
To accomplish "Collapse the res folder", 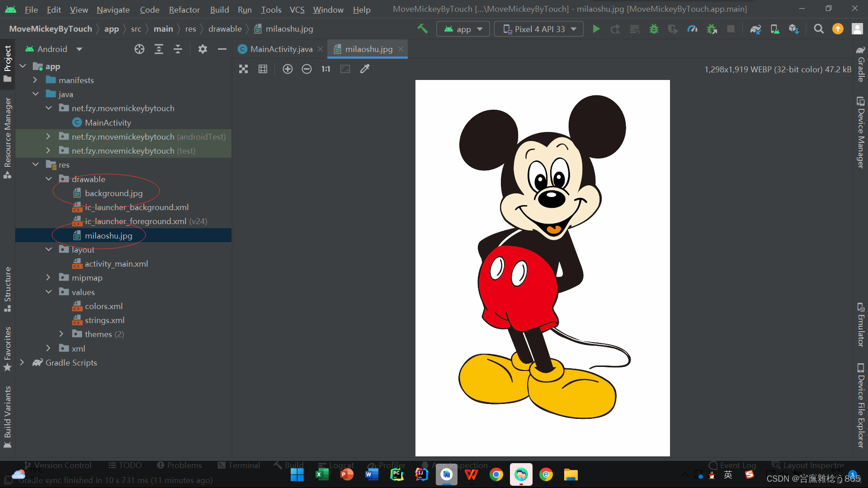I will [x=35, y=165].
